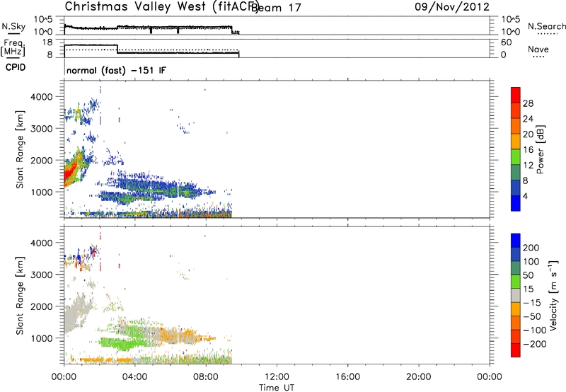The width and height of the screenshot is (566, 392).
Task: Click the '24' label on Power colorbar
Action: 528,119
